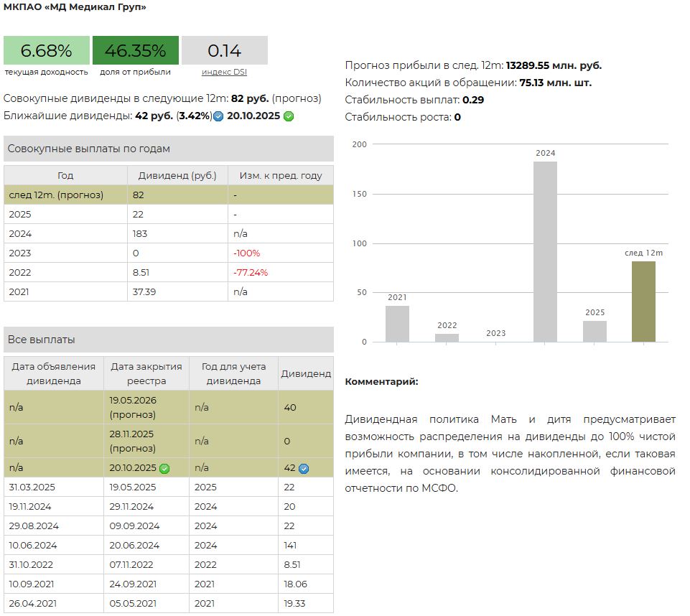This screenshot has width=690, height=616.
Task: Click the 2024 bar in the chart
Action: click(x=545, y=251)
